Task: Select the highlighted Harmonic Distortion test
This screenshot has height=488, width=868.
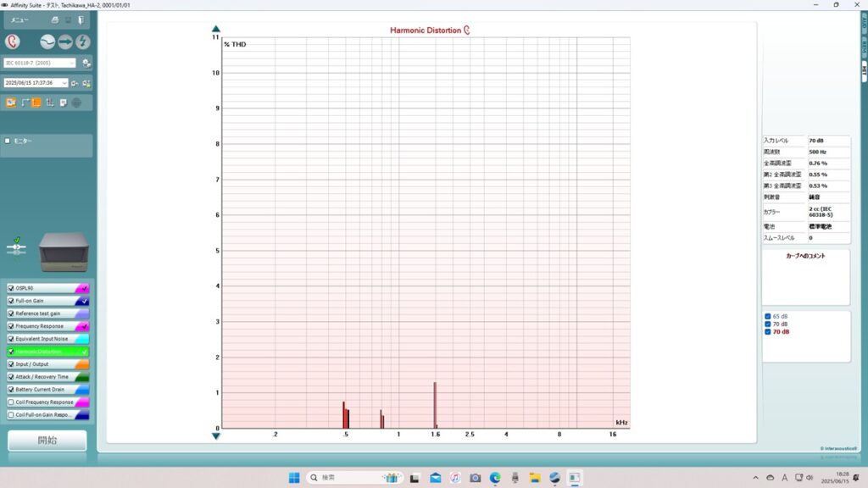Action: tap(47, 352)
